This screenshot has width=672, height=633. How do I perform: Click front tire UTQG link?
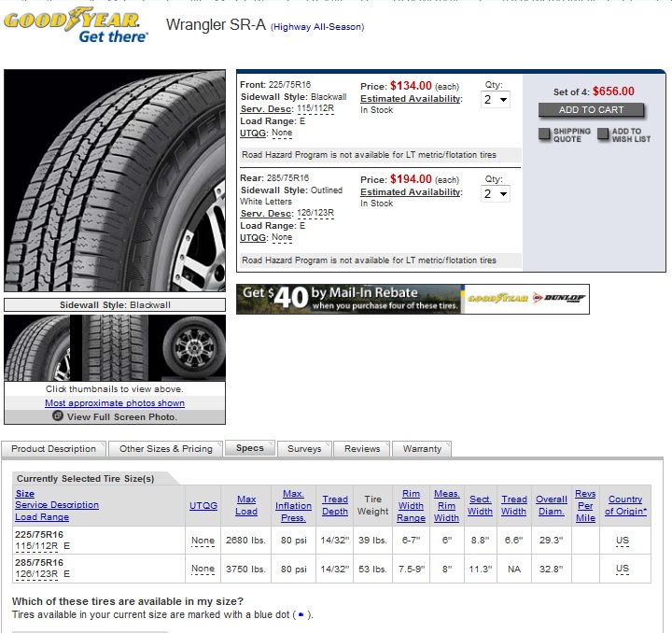pos(254,134)
